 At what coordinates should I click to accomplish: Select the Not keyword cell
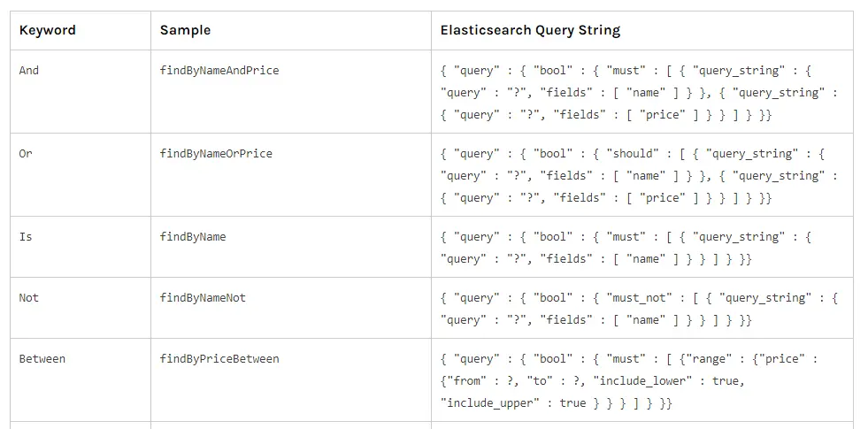point(29,297)
